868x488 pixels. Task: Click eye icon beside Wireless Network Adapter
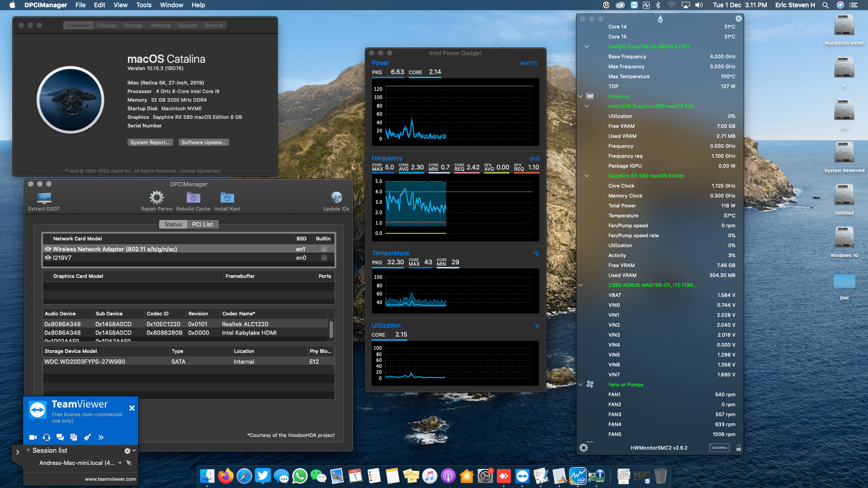(48, 249)
